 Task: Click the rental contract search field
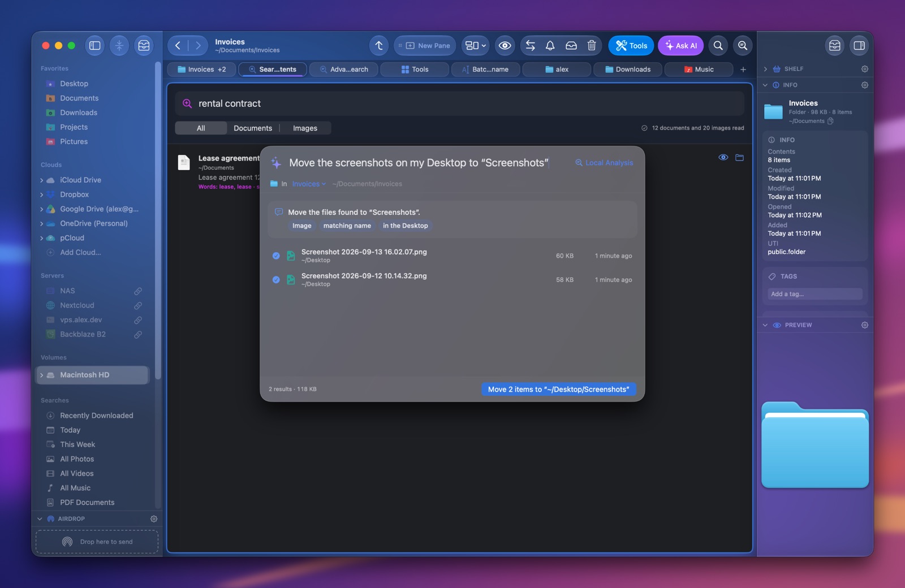[x=459, y=103]
